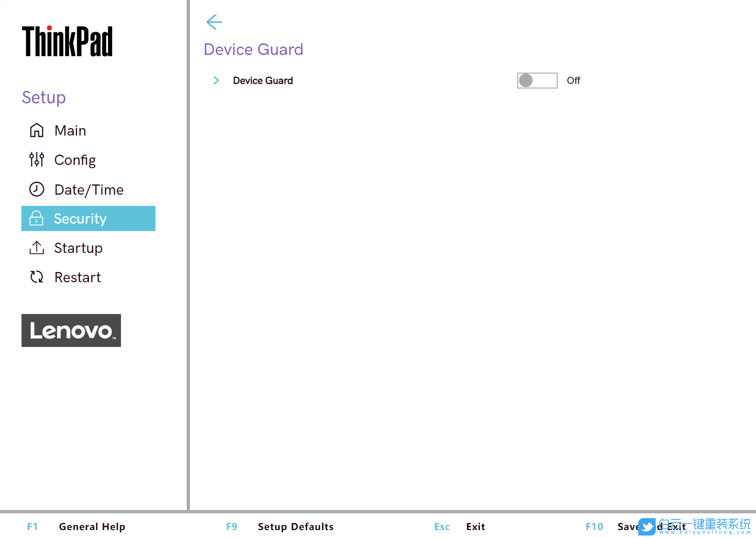Click the Lenovo logo
Image resolution: width=756 pixels, height=538 pixels.
[x=71, y=330]
